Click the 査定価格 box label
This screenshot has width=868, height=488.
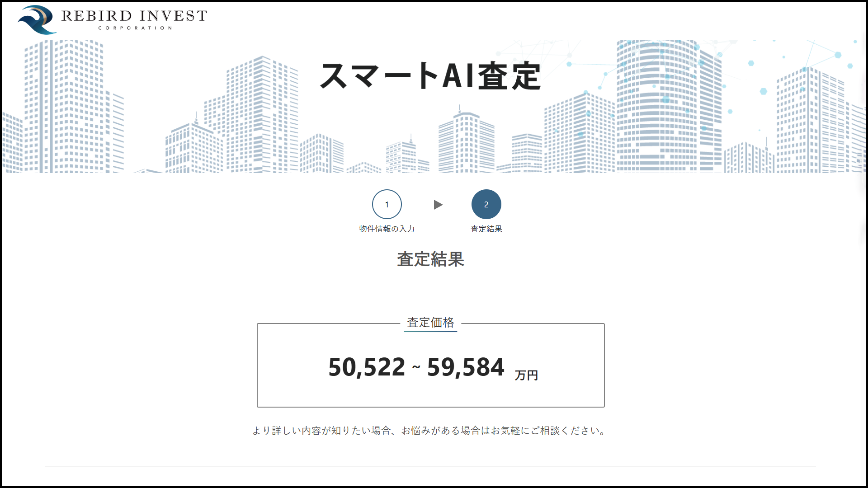[x=430, y=322]
